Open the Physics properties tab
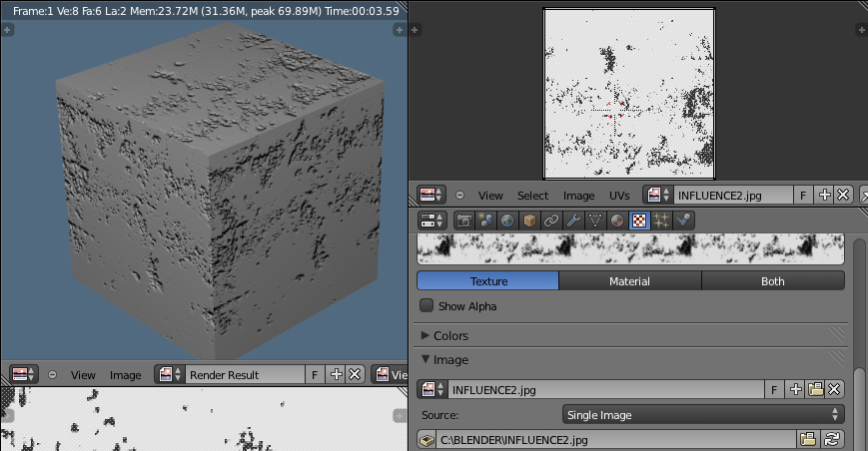Screen dimensions: 868x451 [683, 221]
